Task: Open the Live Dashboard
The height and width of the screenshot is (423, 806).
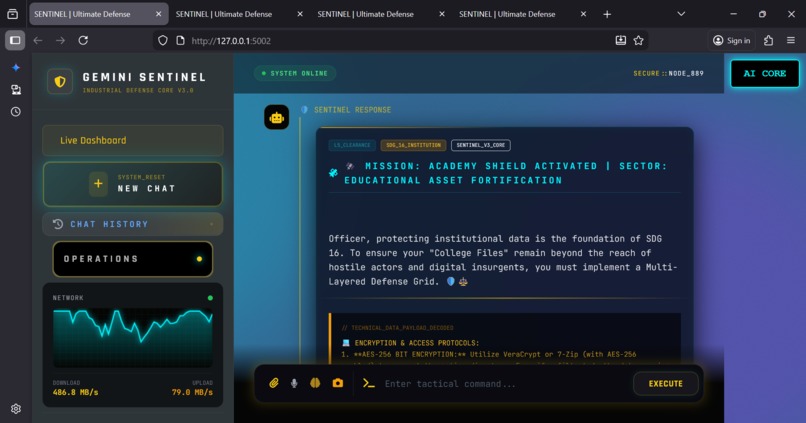Action: pyautogui.click(x=133, y=140)
